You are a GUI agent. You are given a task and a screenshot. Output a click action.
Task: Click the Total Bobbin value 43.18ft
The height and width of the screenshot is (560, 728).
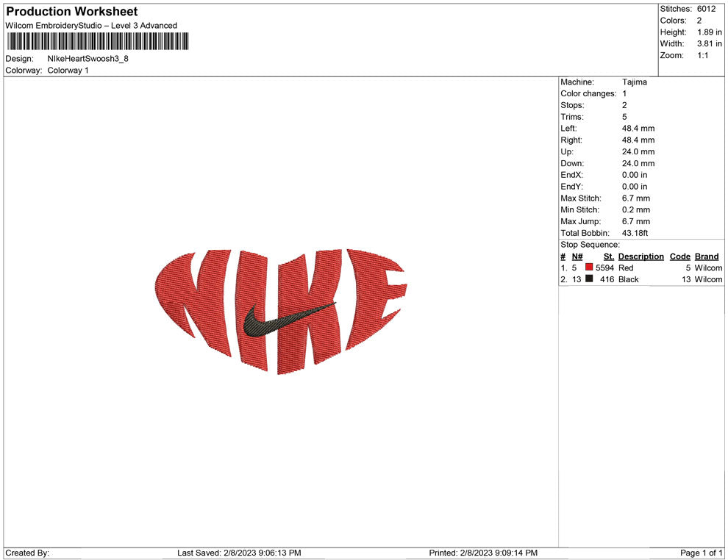coord(635,233)
